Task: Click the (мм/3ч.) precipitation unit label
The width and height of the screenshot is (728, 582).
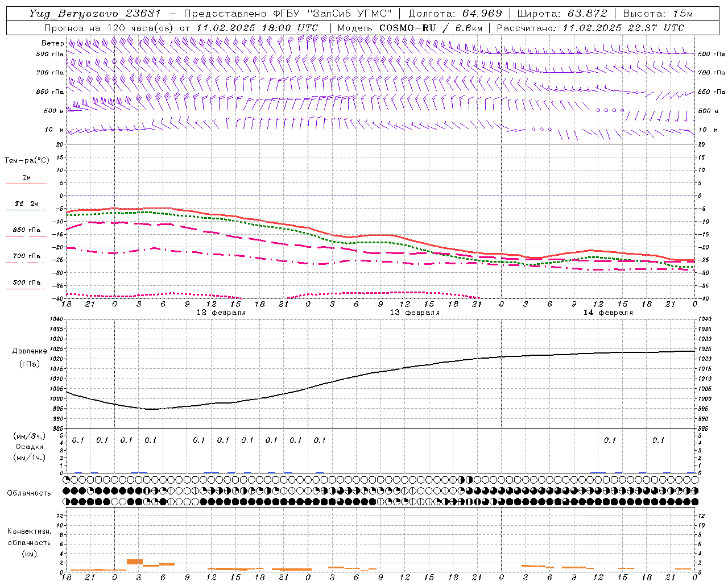Action: point(29,436)
